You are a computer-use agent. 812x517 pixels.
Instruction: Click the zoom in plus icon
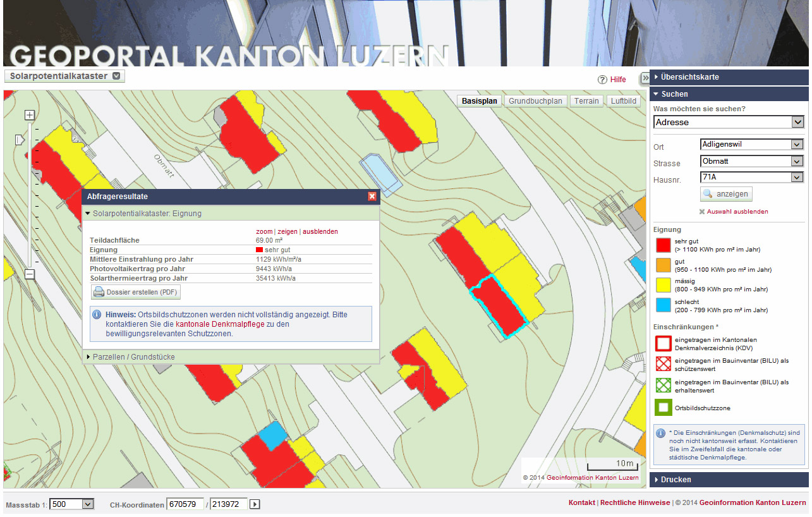point(29,115)
